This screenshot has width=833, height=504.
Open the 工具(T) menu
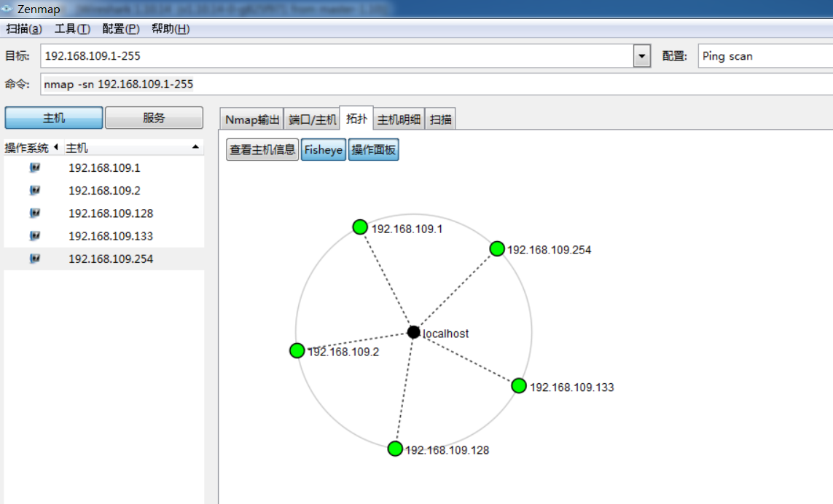pyautogui.click(x=72, y=28)
